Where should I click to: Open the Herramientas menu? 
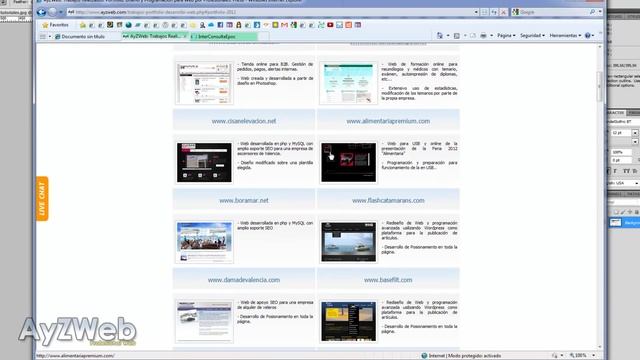[x=565, y=36]
